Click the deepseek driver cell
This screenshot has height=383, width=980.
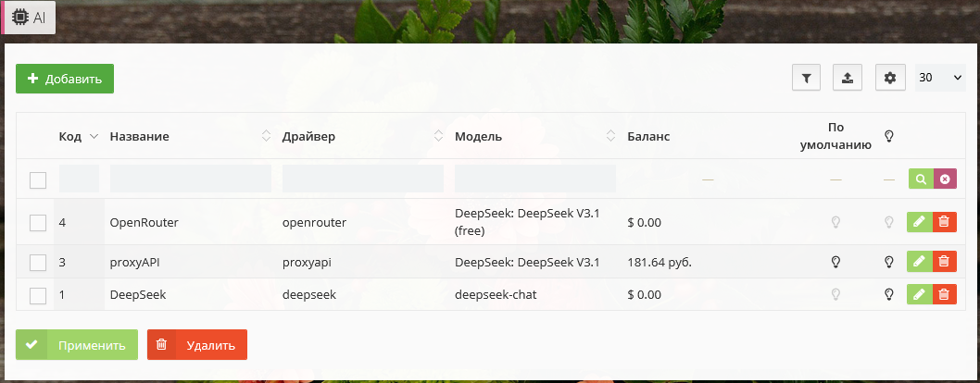point(309,294)
